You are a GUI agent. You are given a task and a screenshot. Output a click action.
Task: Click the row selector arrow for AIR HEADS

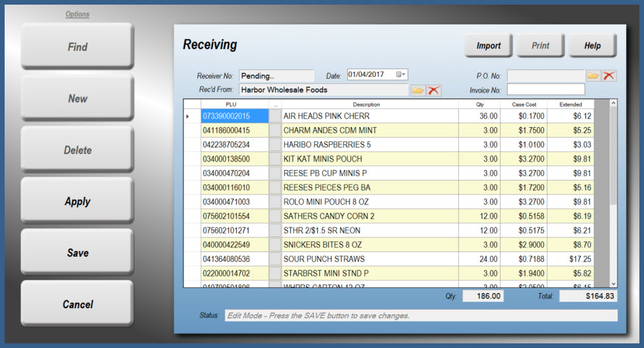click(x=188, y=116)
